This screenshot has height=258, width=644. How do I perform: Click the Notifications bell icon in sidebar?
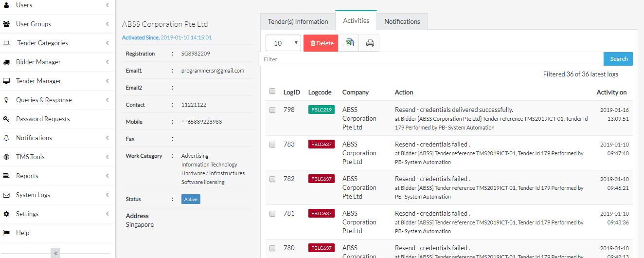[6, 138]
